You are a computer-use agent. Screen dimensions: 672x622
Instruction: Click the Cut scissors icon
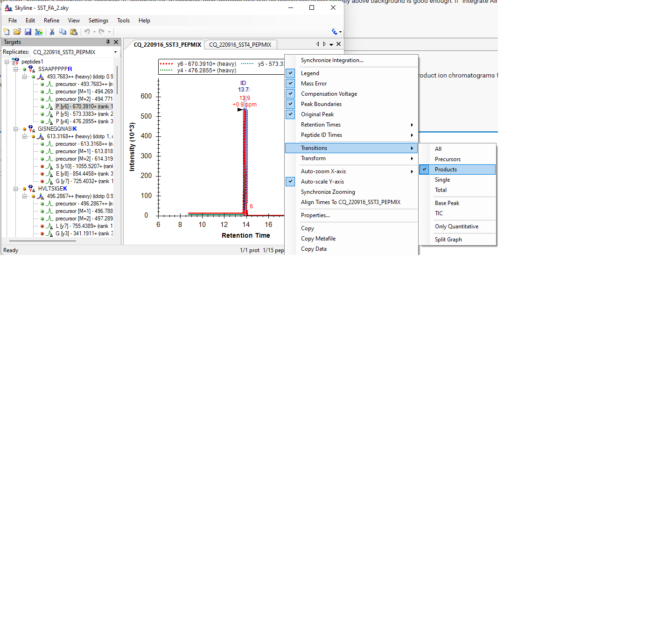[x=52, y=32]
